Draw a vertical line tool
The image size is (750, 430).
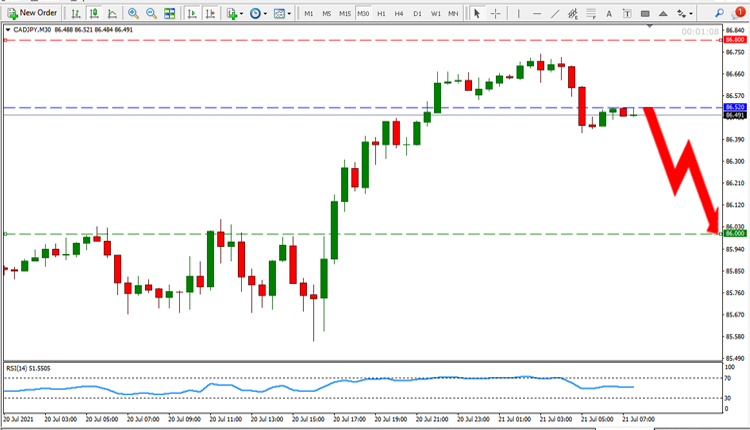point(518,13)
